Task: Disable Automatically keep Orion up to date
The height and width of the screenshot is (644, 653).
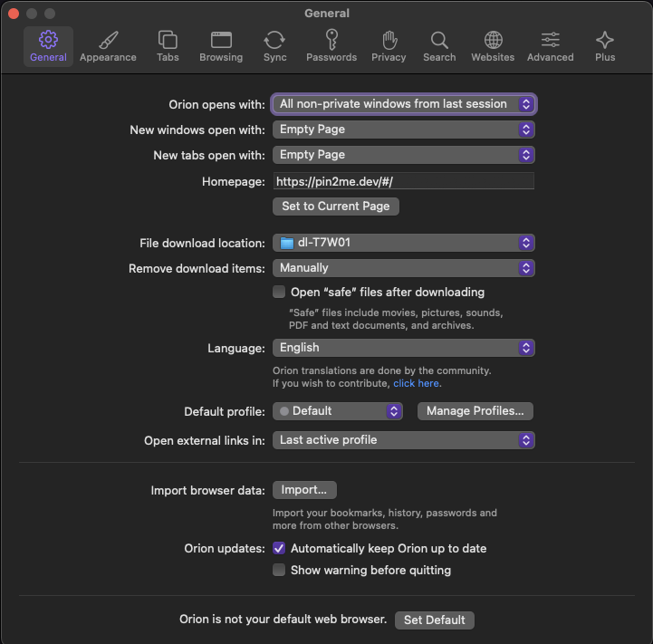Action: tap(280, 549)
